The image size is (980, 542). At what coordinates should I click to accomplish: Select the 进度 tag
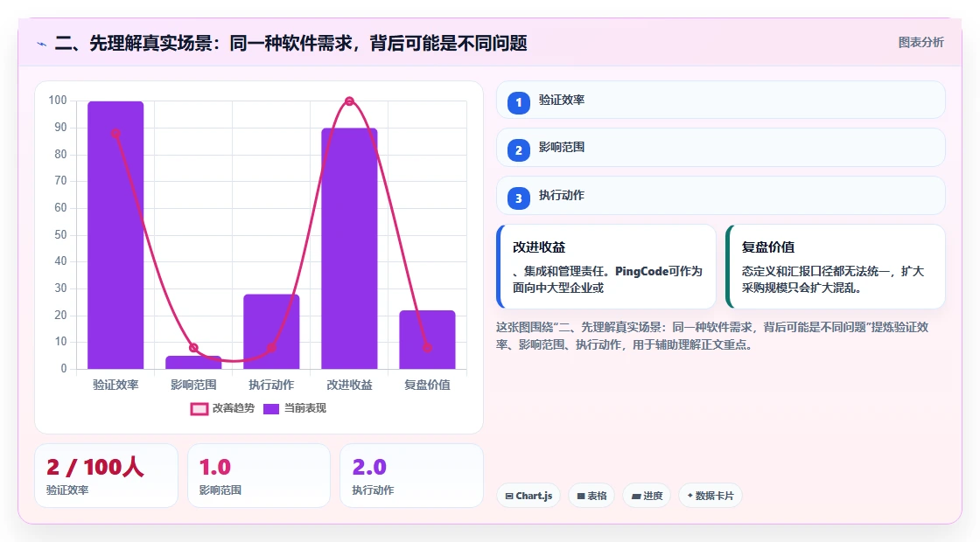point(647,496)
